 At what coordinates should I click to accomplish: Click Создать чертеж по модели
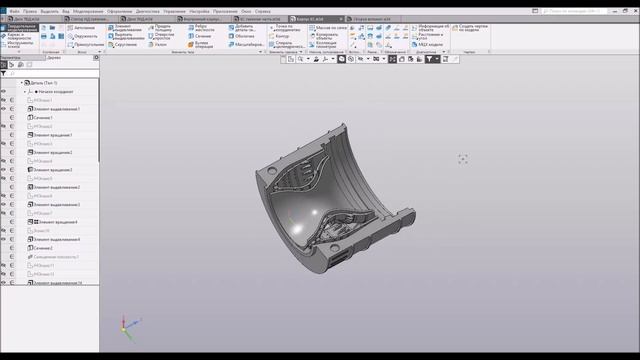click(x=470, y=28)
